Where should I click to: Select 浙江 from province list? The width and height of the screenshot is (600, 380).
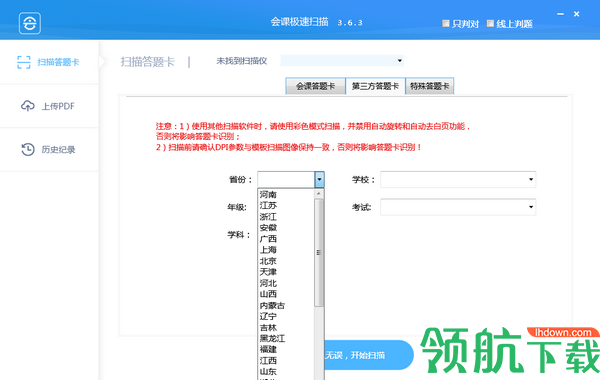tap(286, 217)
